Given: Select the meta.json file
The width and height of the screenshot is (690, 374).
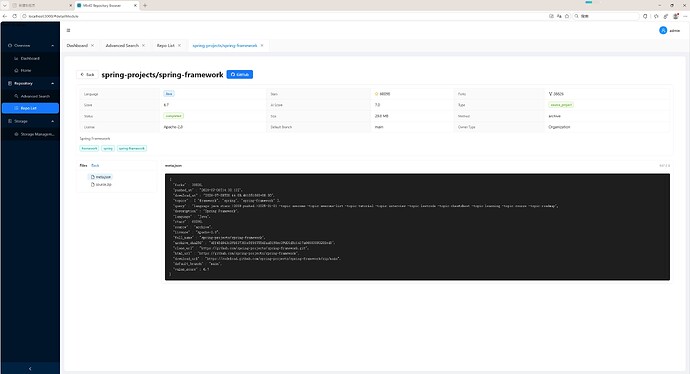Looking at the screenshot, I should click(101, 177).
